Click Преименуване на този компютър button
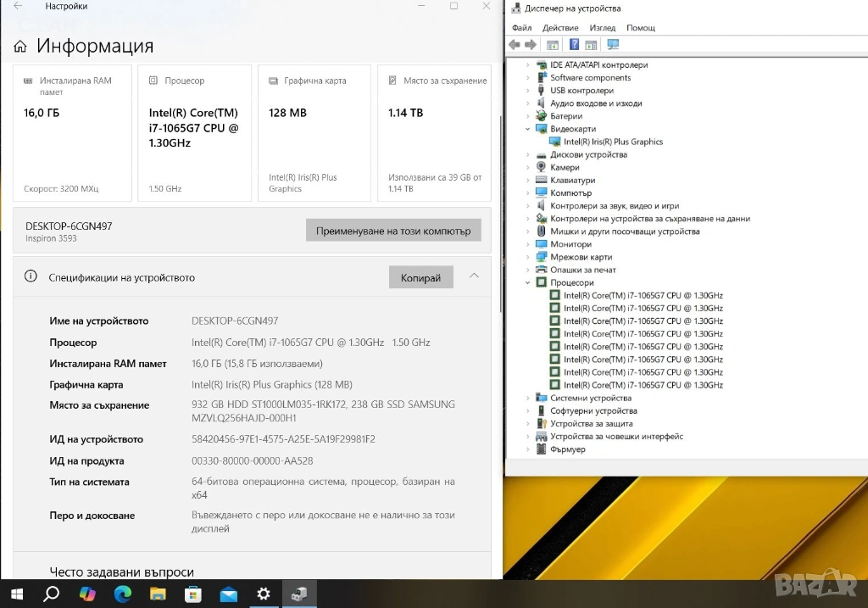This screenshot has height=608, width=868. click(392, 231)
